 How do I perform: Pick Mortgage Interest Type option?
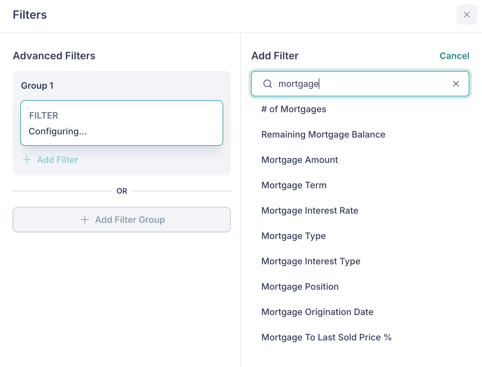[x=311, y=261]
